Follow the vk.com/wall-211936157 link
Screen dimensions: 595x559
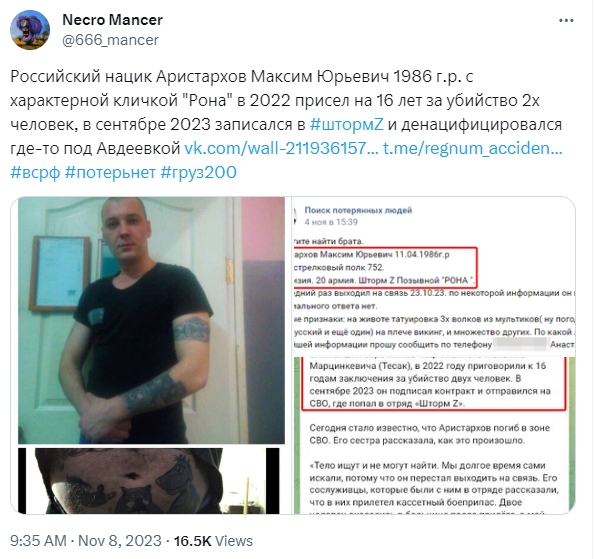(x=281, y=148)
